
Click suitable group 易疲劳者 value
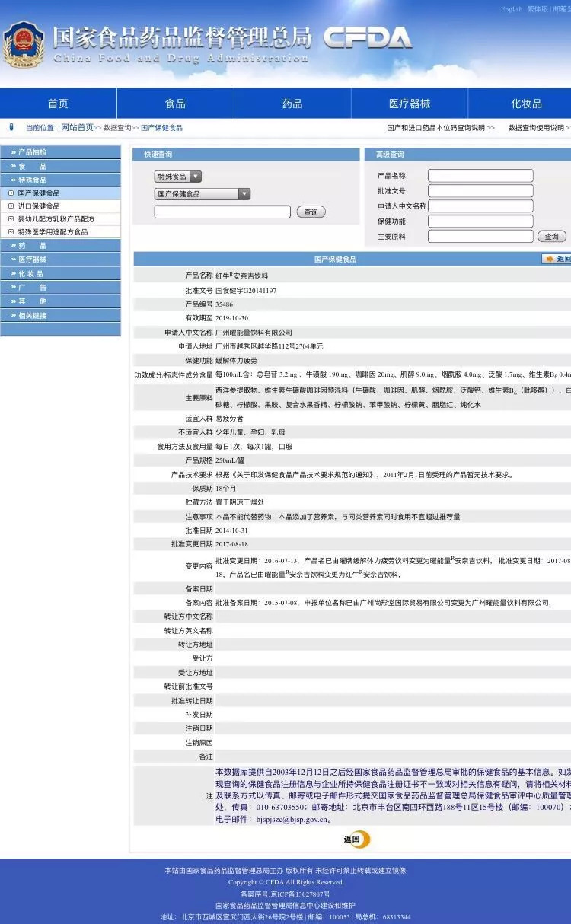pos(229,419)
